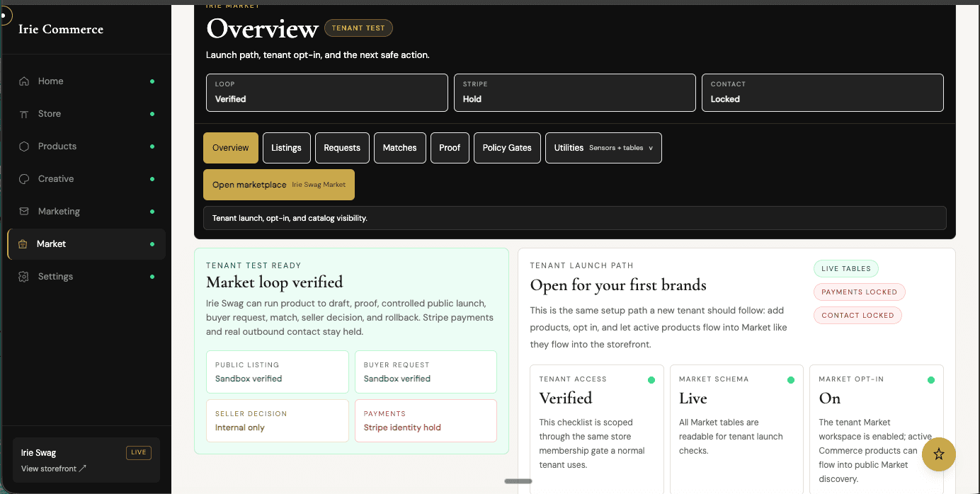Click the green dot beside Settings
This screenshot has width=980, height=494.
point(152,277)
